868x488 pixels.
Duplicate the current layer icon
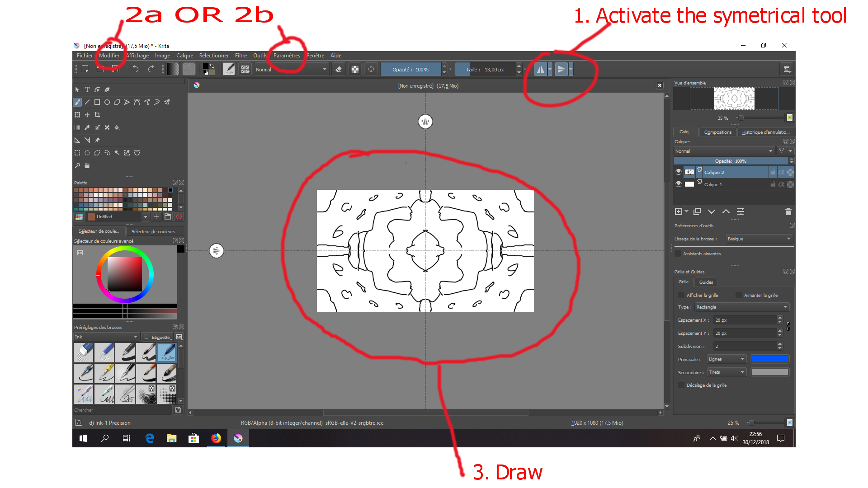(x=697, y=211)
